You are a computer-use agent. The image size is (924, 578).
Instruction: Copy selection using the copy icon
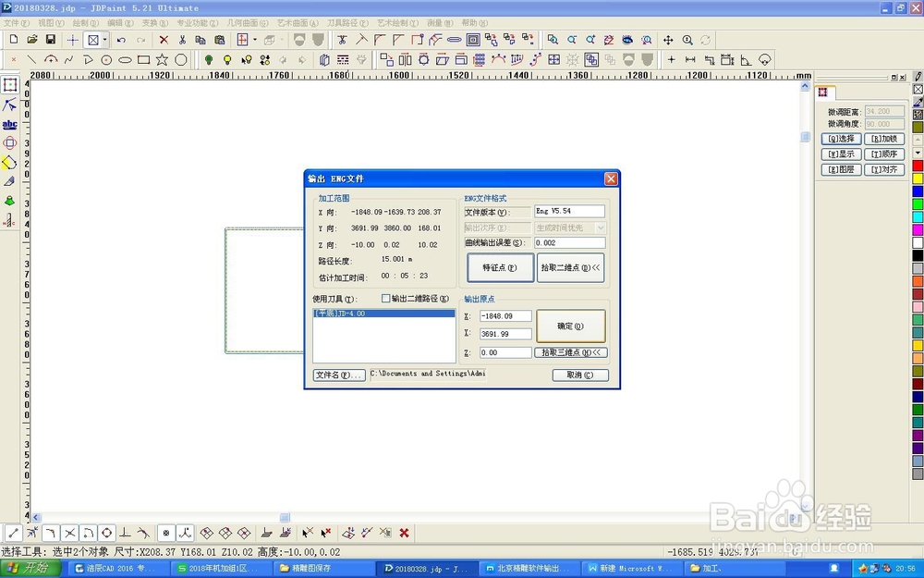tap(201, 40)
